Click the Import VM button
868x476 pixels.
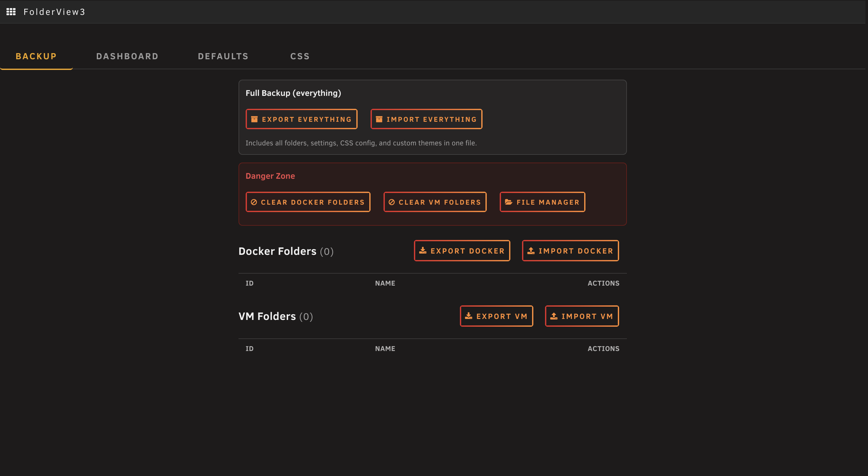582,316
